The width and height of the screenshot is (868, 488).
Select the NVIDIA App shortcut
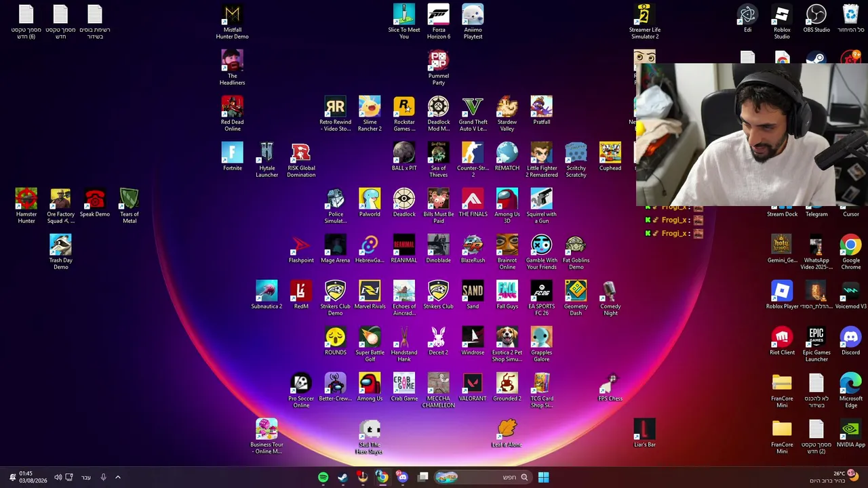850,434
